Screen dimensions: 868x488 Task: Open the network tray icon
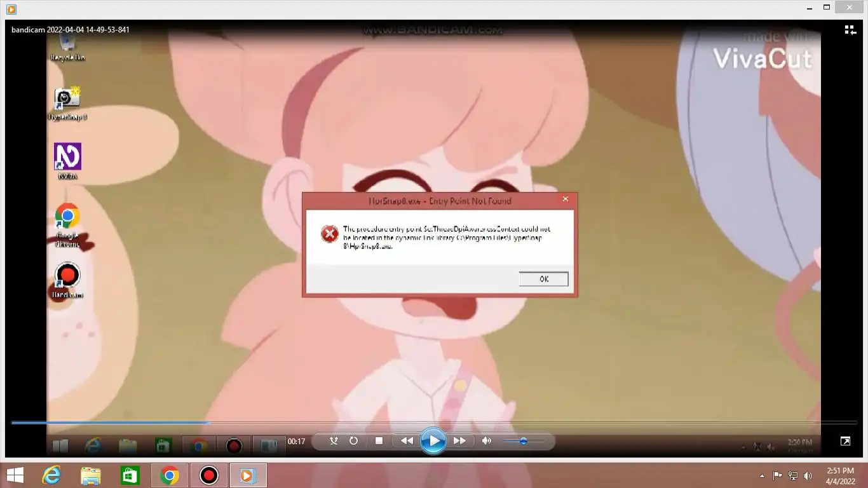coord(793,476)
